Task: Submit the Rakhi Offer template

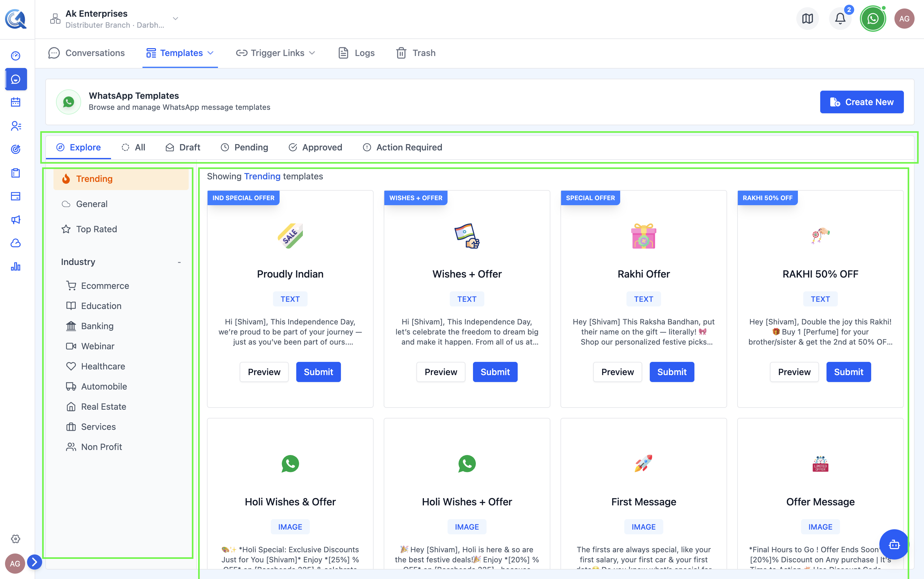Action: (672, 372)
